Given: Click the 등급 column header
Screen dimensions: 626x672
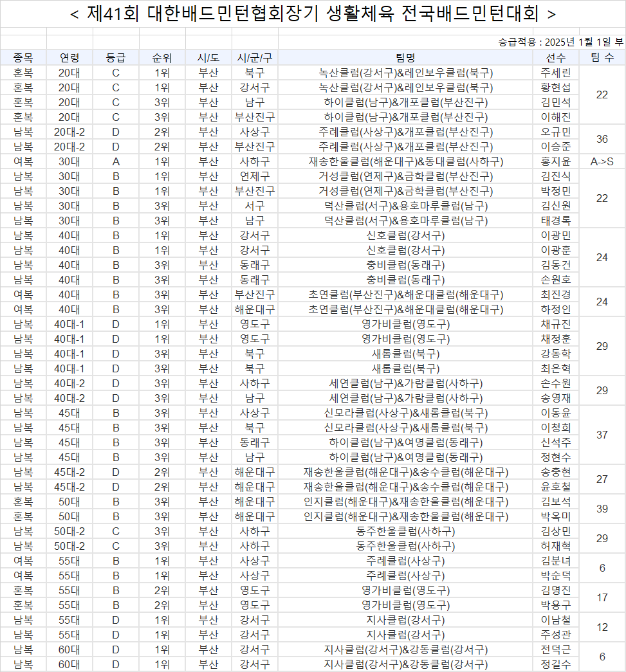Looking at the screenshot, I should click(116, 57).
